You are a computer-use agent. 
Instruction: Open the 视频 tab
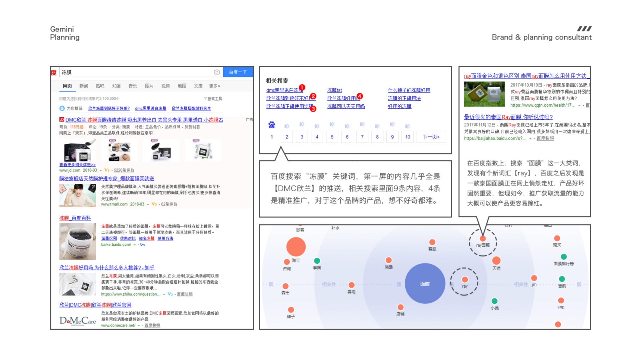(x=165, y=86)
